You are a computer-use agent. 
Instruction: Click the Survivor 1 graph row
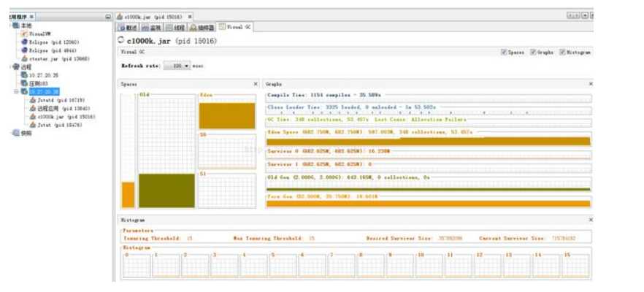pyautogui.click(x=429, y=167)
